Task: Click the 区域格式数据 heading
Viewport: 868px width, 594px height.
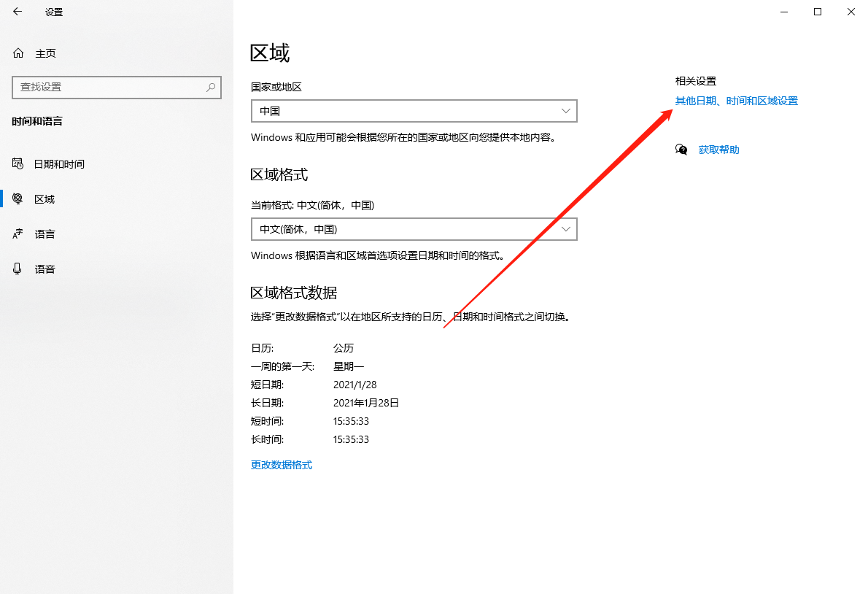Action: point(293,293)
